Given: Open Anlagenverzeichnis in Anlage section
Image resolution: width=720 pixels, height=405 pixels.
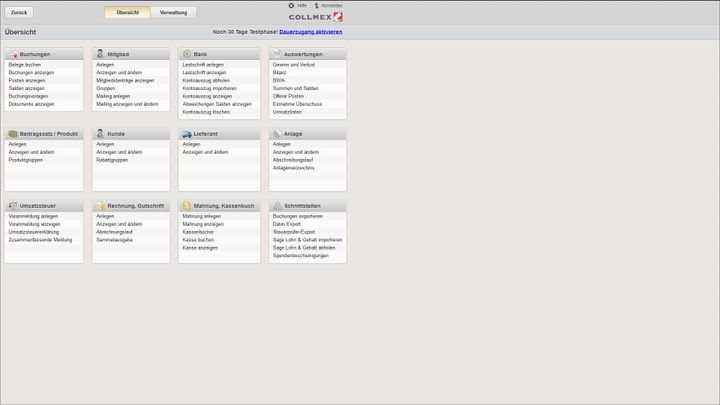Looking at the screenshot, I should coord(293,167).
